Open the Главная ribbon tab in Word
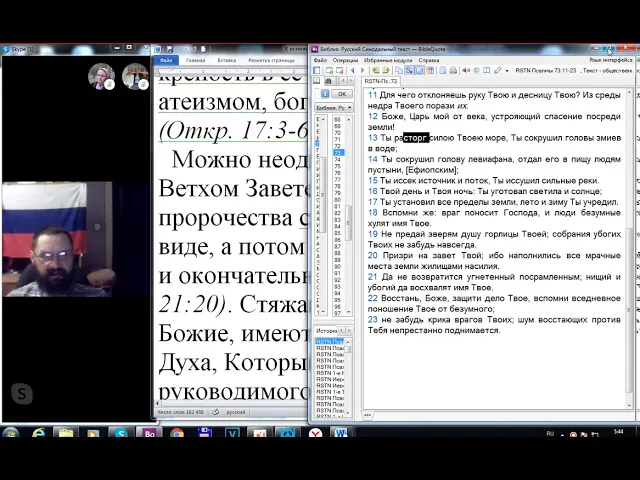This screenshot has width=640, height=480. click(196, 60)
